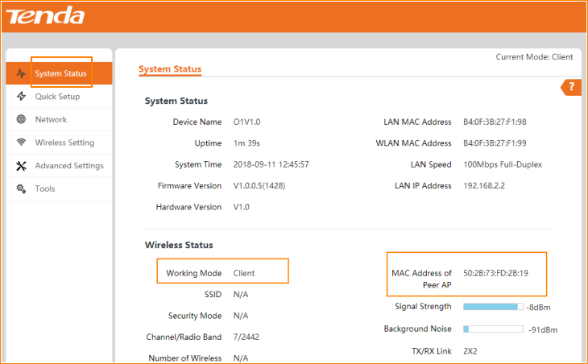Viewport: 588px width, 364px height.
Task: Open help via question mark icon
Action: tap(571, 87)
